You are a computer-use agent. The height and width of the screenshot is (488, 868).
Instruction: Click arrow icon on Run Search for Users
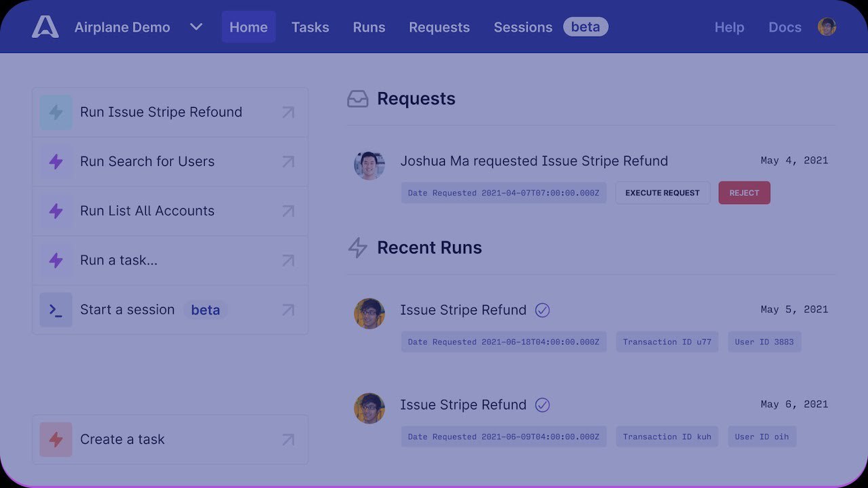click(288, 162)
